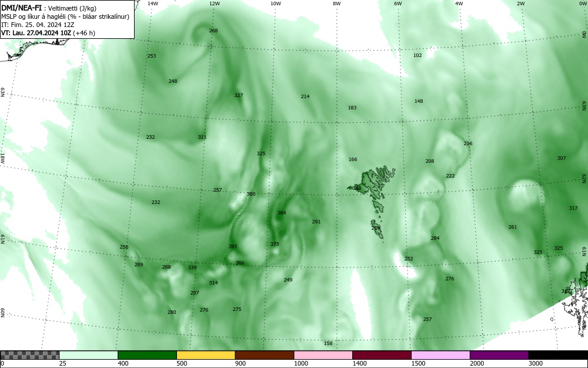588x368 pixels.
Task: Click the legend scale label '1400'
Action: point(359,363)
